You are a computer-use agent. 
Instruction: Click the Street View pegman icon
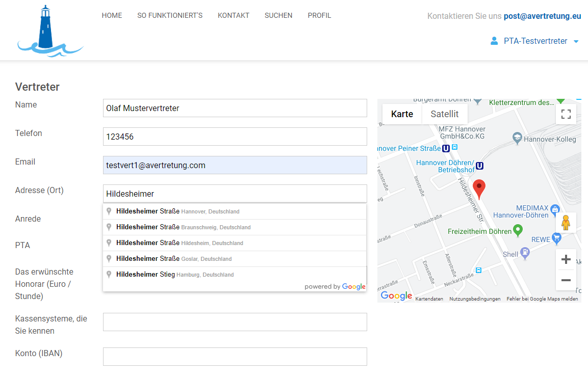(x=566, y=223)
